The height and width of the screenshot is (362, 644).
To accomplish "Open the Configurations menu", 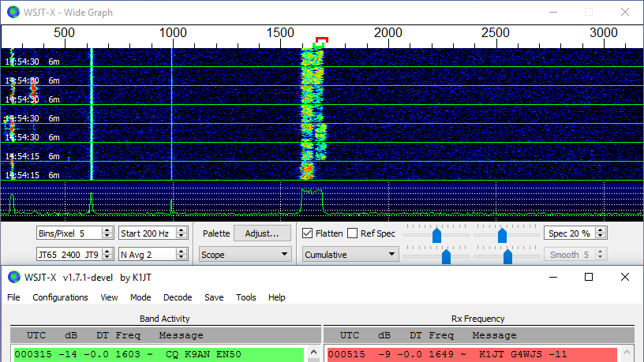I will 60,297.
